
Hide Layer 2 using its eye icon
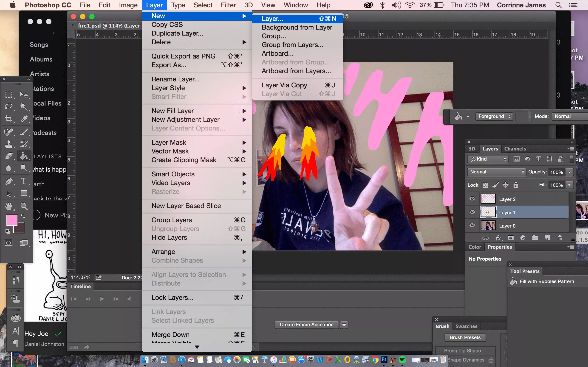472,199
